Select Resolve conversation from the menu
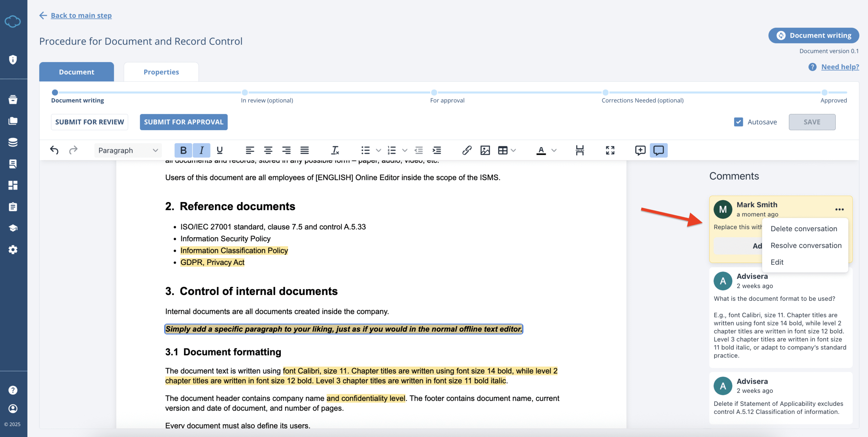 (806, 245)
